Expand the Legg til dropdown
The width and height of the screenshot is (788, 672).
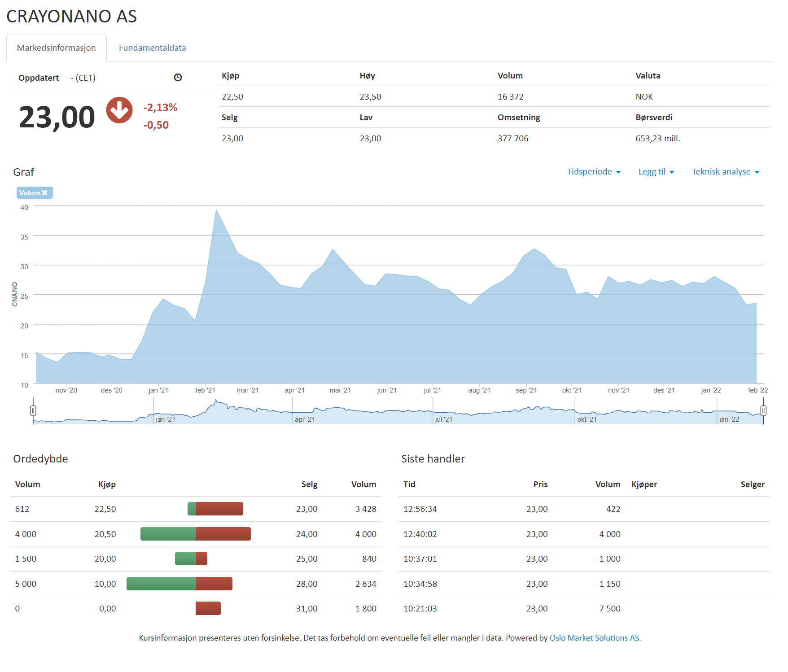[656, 172]
